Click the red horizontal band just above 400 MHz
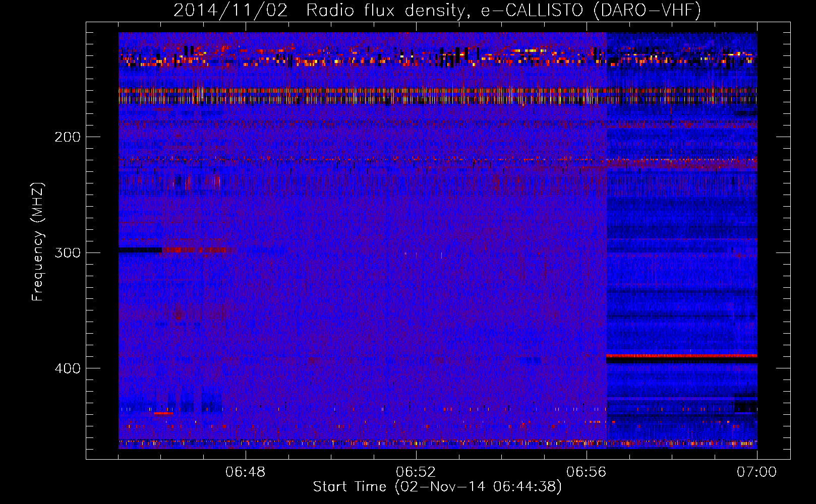Image resolution: width=816 pixels, height=504 pixels. click(681, 356)
